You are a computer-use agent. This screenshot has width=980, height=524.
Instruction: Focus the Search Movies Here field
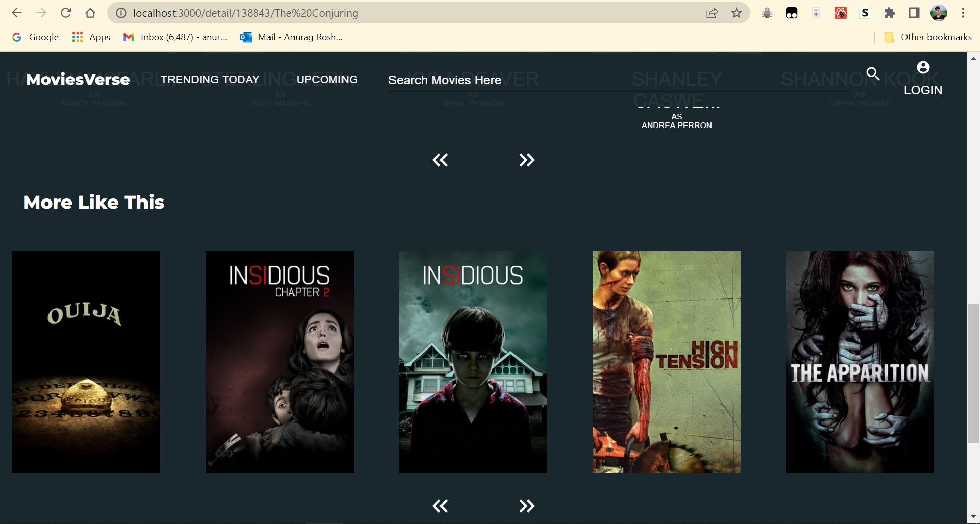click(618, 80)
